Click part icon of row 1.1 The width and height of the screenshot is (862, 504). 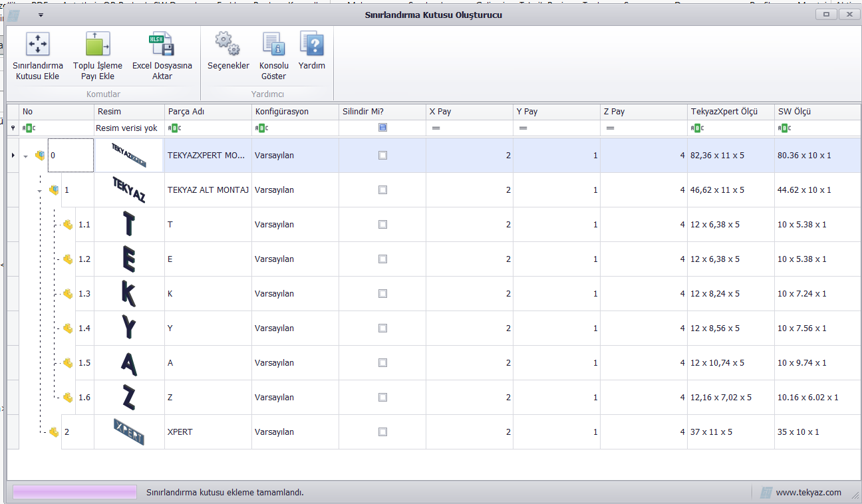pos(68,225)
